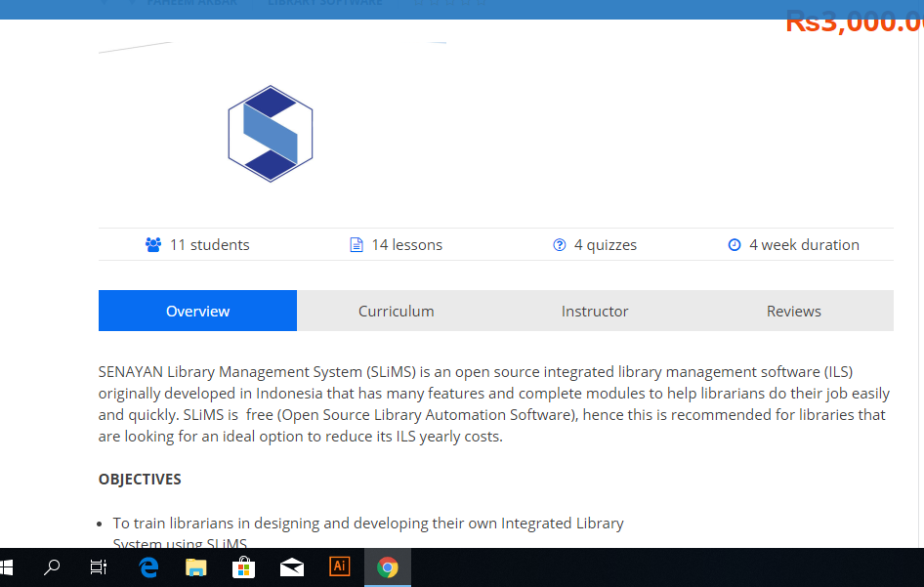Open the Instructor tab
The width and height of the screenshot is (924, 587).
[595, 311]
